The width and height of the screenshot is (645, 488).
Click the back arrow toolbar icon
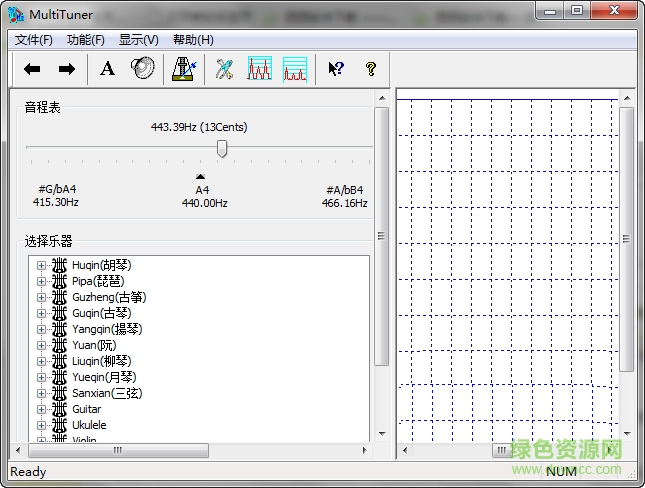click(32, 69)
